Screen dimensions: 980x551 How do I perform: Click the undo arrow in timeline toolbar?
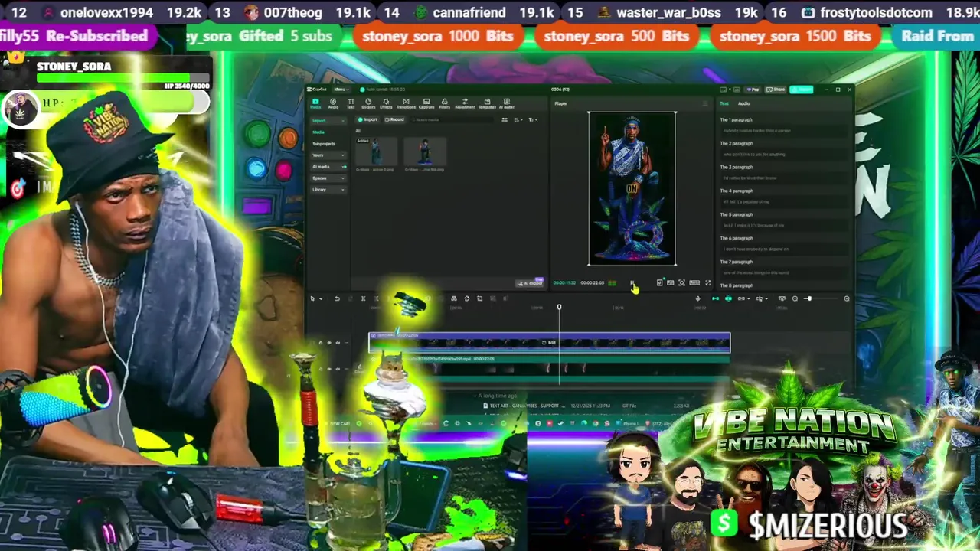point(338,298)
